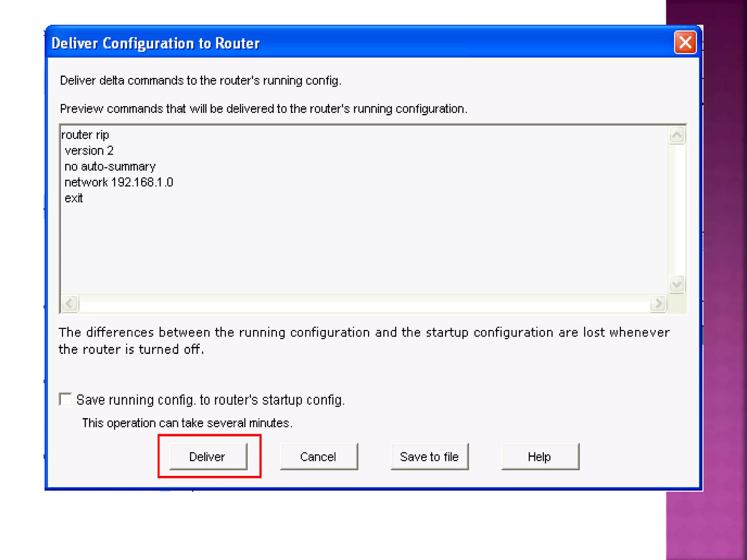747x560 pixels.
Task: Click the 'exit' command line
Action: point(74,198)
